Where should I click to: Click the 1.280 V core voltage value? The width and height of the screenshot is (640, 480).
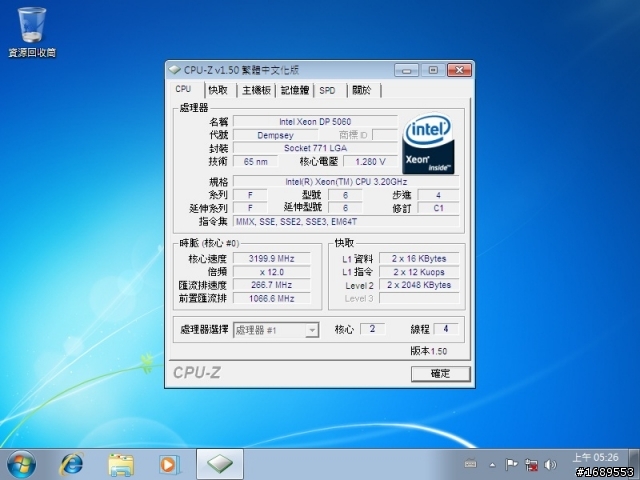pyautogui.click(x=370, y=162)
